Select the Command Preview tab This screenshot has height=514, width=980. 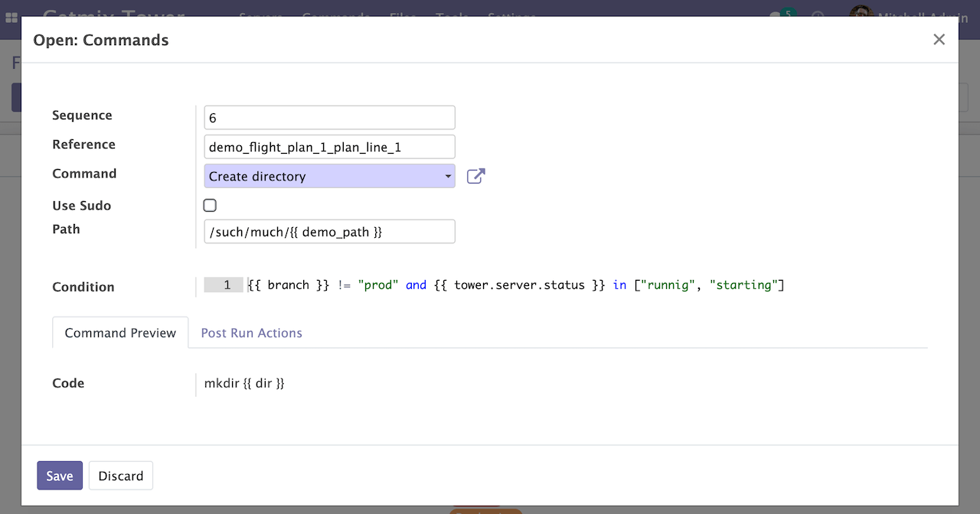pyautogui.click(x=120, y=333)
